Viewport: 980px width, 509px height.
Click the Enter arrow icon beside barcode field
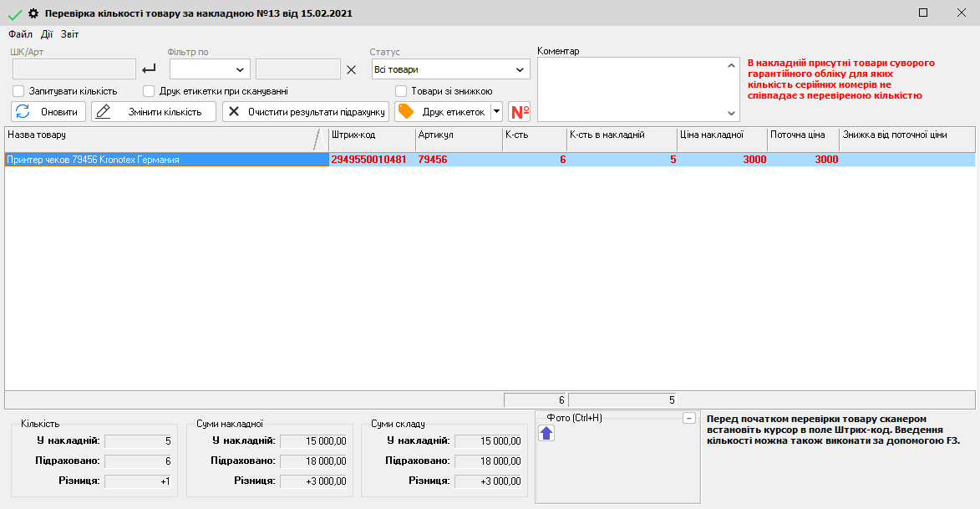(x=150, y=69)
